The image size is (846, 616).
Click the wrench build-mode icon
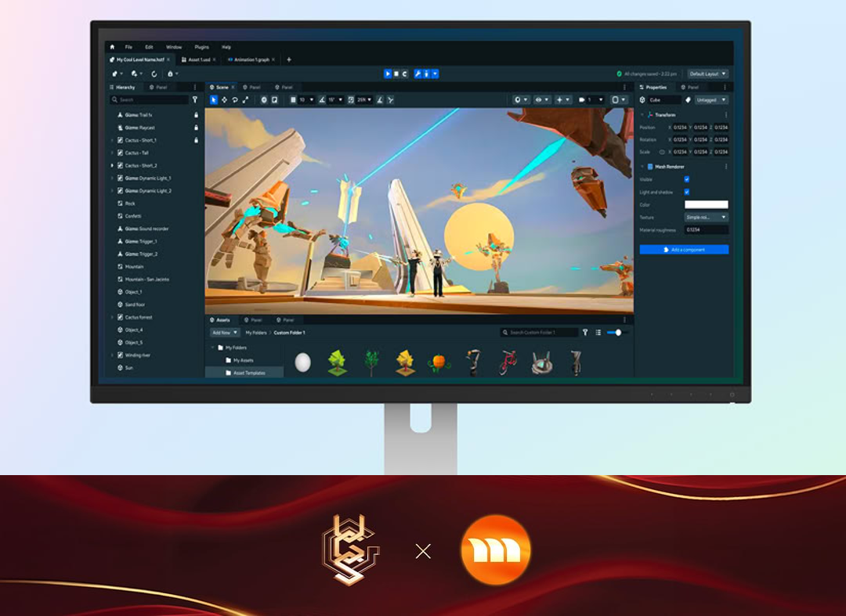418,74
